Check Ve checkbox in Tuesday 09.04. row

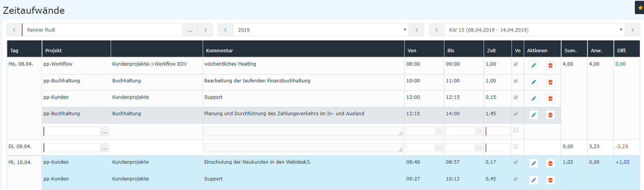pyautogui.click(x=516, y=147)
